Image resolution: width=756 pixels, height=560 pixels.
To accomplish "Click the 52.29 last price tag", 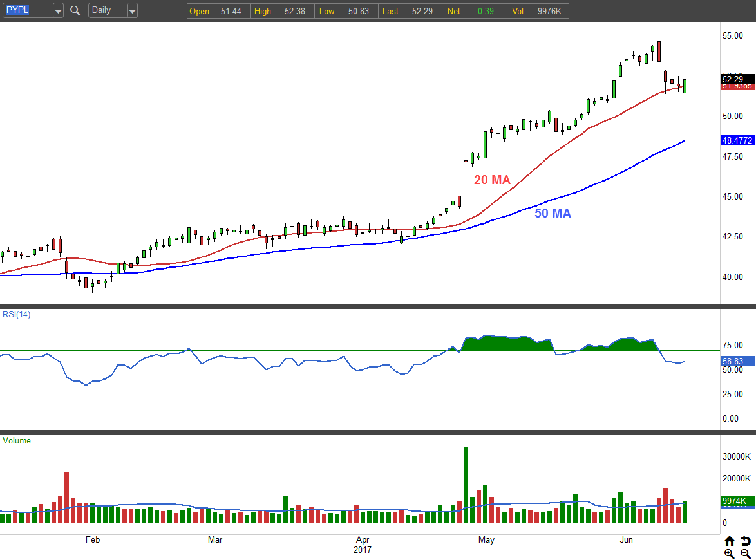I will click(738, 79).
